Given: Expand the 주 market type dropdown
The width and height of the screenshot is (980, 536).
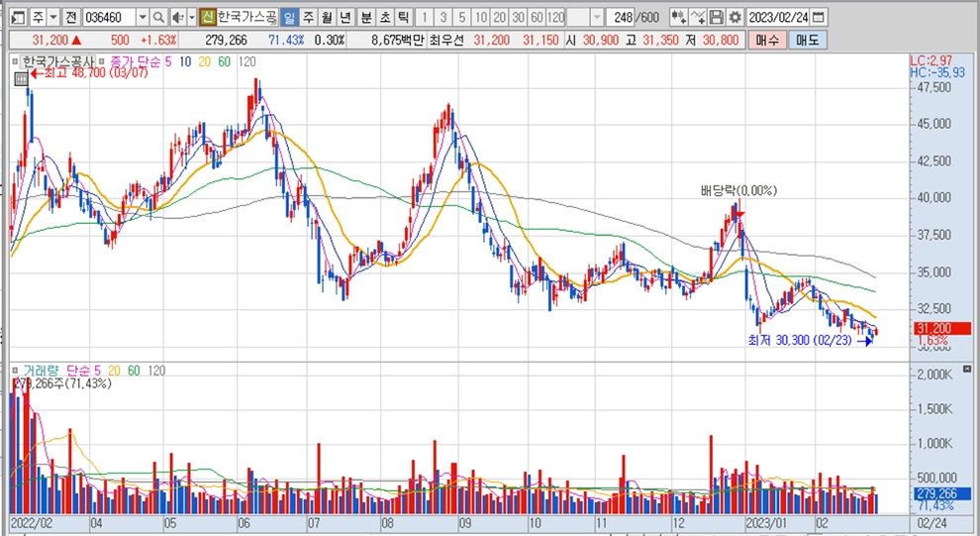Looking at the screenshot, I should [51, 18].
